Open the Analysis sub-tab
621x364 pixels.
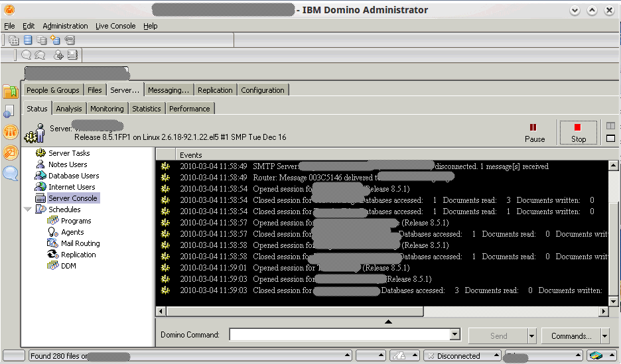(x=69, y=109)
